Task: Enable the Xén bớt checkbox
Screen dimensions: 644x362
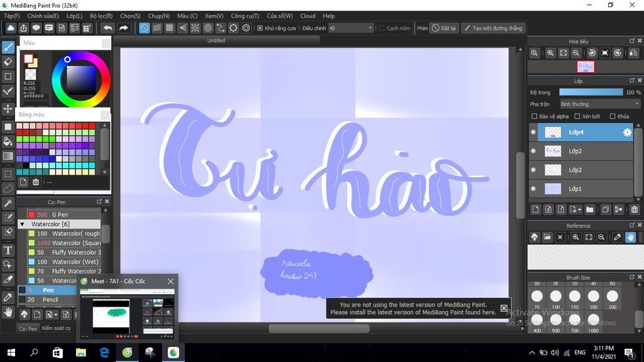Action: coord(577,116)
